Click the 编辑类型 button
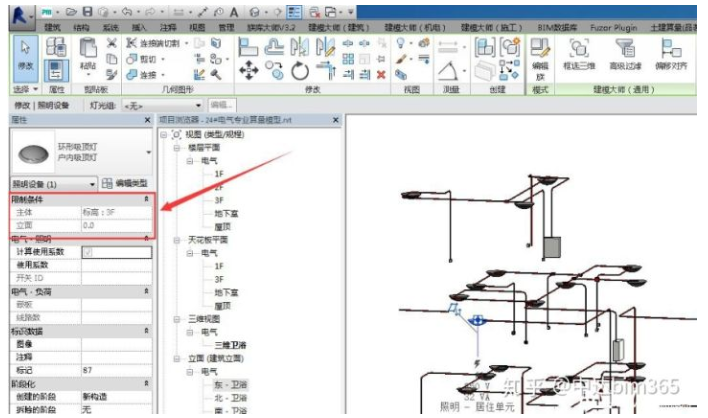 point(125,183)
